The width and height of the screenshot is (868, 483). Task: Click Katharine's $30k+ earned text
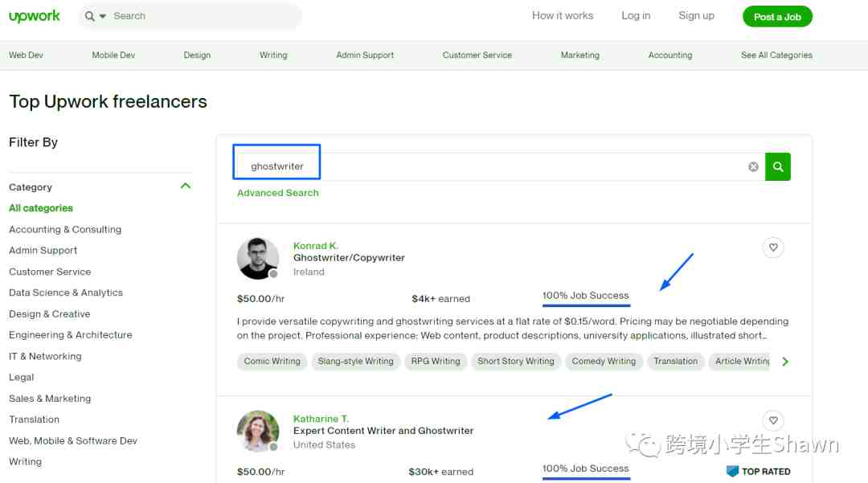click(x=440, y=472)
